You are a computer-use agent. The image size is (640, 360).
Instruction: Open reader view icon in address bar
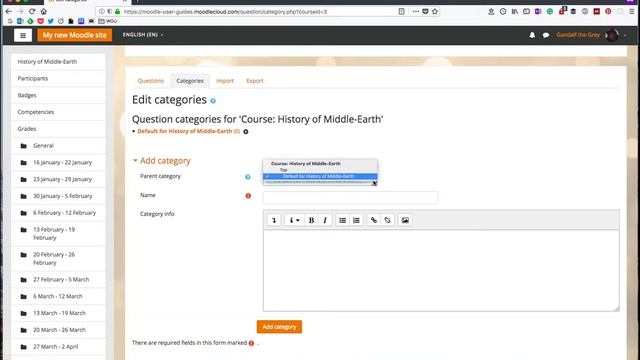click(x=402, y=11)
